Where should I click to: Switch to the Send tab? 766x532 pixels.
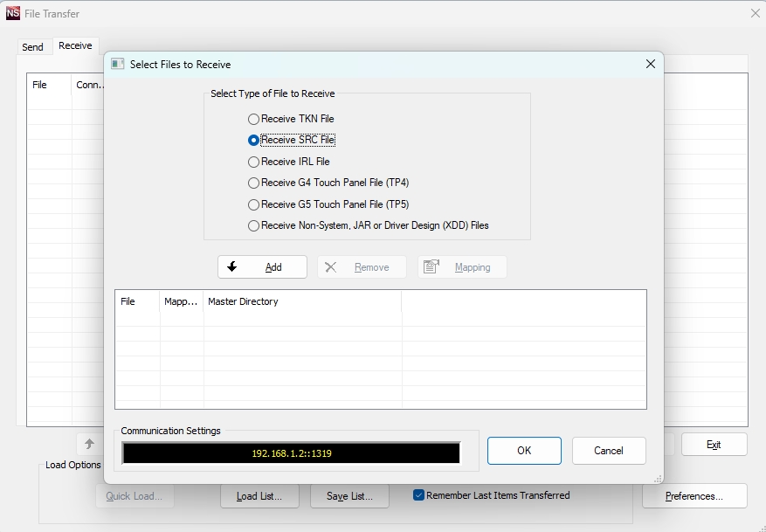32,47
